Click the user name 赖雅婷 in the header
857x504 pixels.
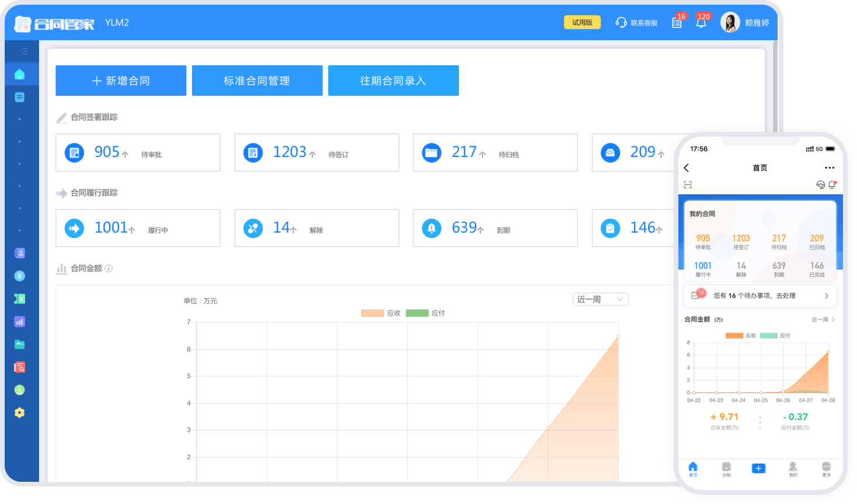757,23
